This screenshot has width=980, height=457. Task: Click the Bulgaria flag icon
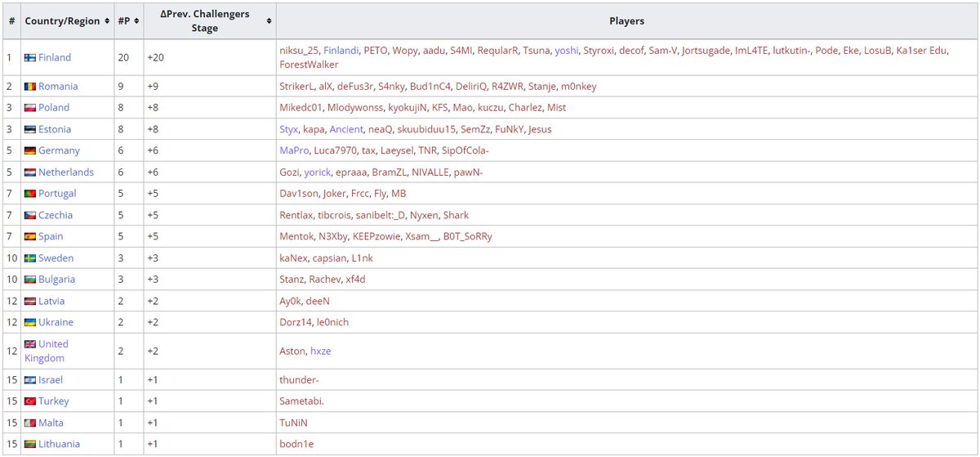30,280
